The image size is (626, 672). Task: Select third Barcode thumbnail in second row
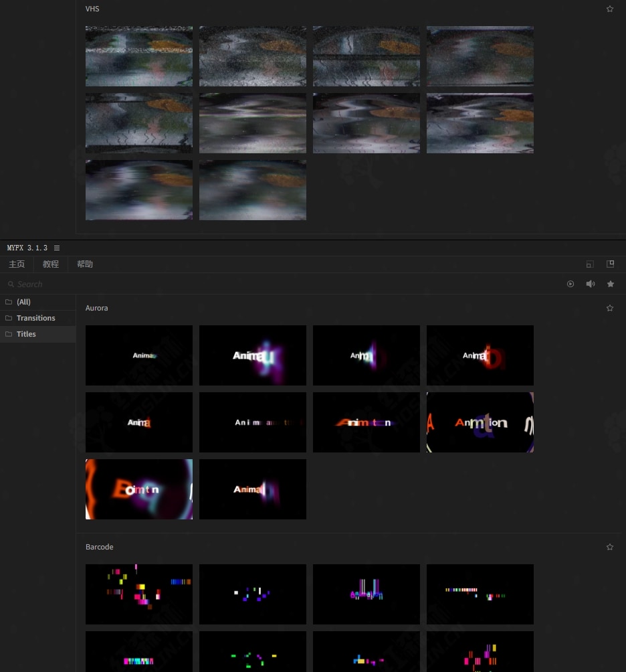pos(367,651)
